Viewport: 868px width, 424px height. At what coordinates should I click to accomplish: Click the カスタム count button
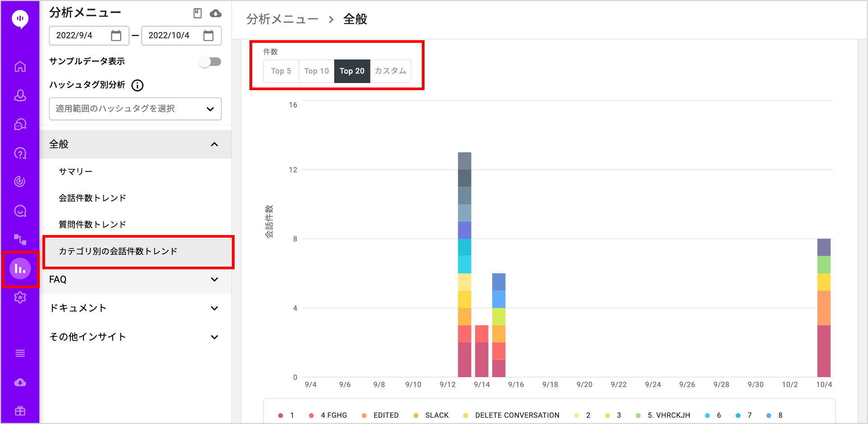pos(390,71)
